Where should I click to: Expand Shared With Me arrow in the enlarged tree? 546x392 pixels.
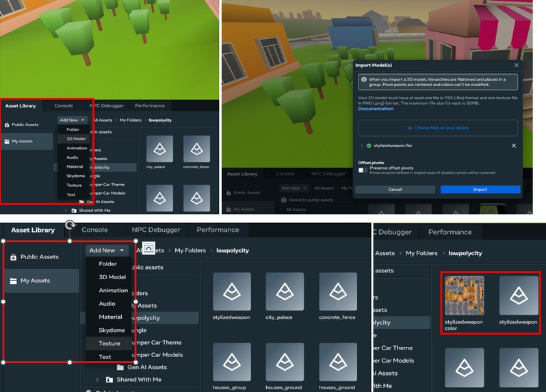click(98, 380)
